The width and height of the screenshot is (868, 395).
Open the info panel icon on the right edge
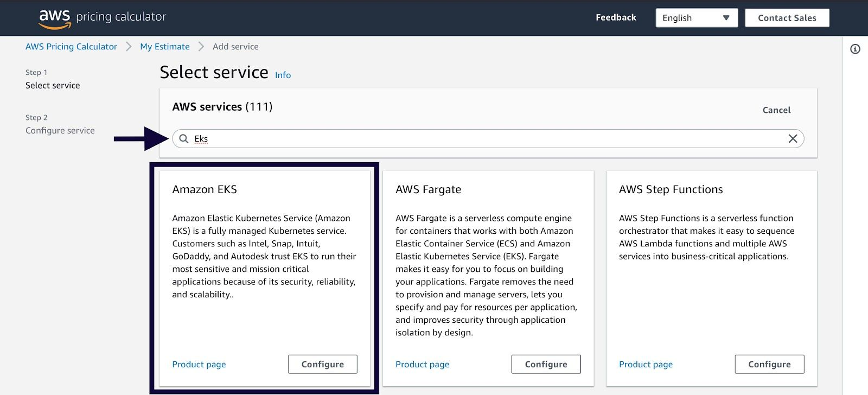(856, 49)
